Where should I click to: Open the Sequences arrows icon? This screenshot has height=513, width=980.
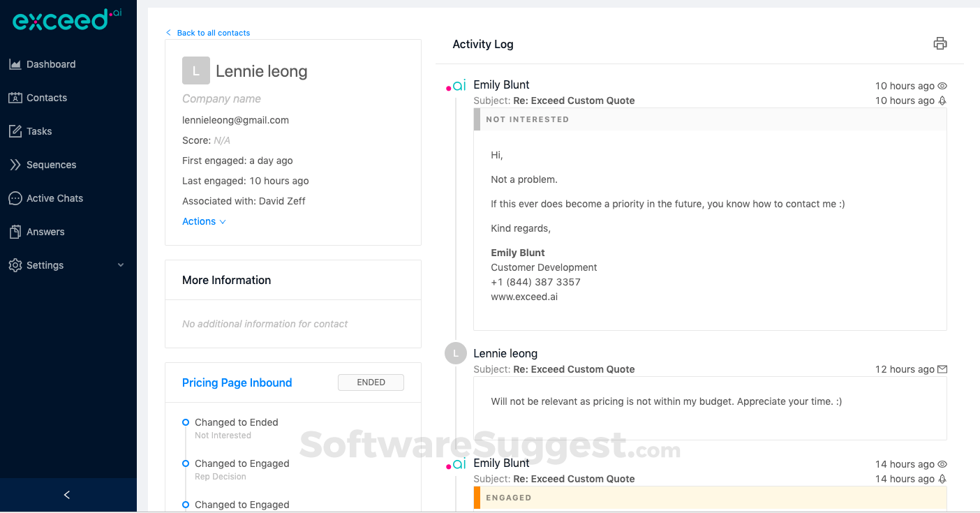coord(15,165)
